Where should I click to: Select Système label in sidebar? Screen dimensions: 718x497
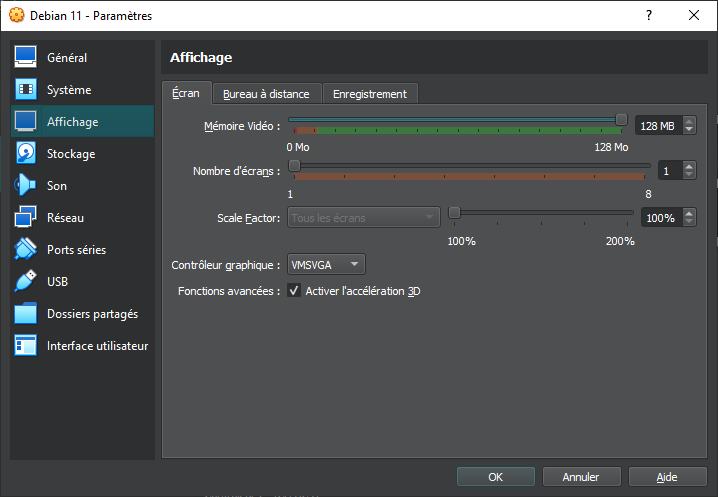pyautogui.click(x=69, y=90)
